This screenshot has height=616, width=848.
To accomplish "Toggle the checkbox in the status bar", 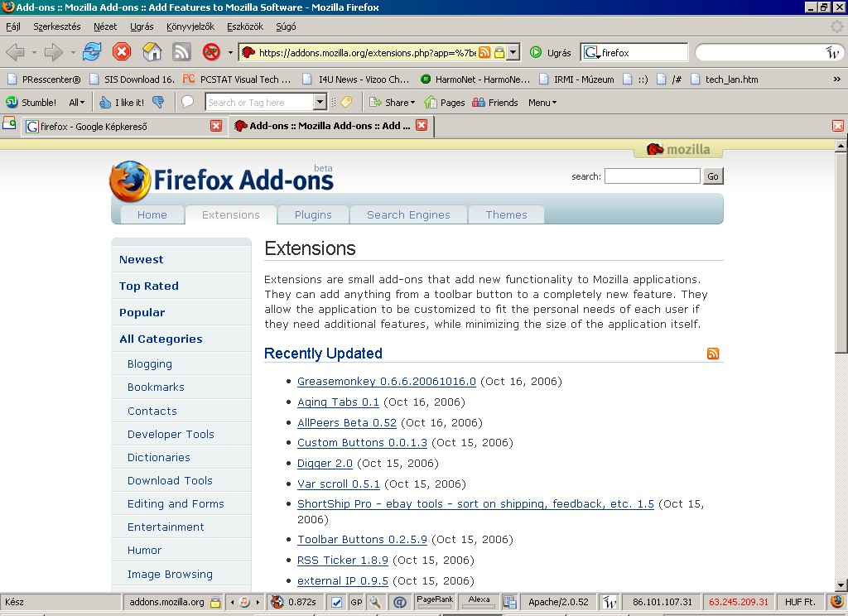I will pyautogui.click(x=336, y=602).
